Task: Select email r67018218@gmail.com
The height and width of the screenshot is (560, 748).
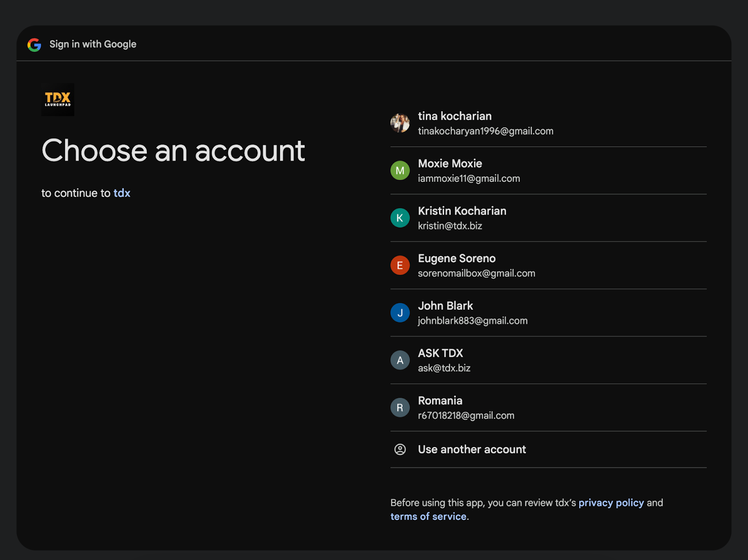Action: (466, 416)
